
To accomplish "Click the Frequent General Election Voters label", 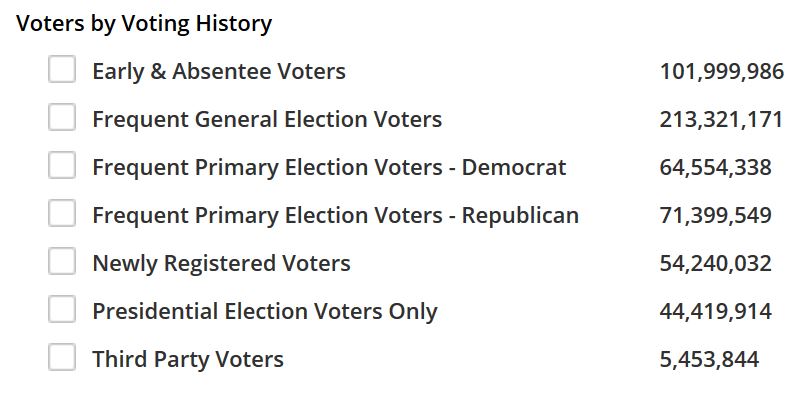I will click(267, 119).
